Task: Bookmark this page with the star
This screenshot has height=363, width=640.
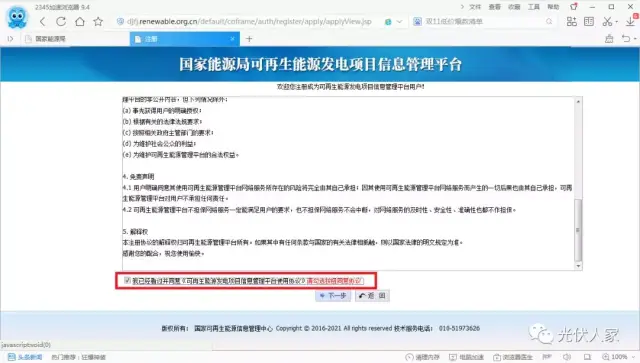Action: pyautogui.click(x=98, y=22)
